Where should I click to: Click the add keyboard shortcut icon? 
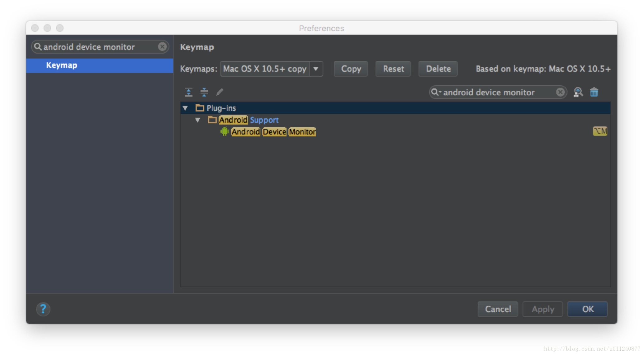[220, 92]
